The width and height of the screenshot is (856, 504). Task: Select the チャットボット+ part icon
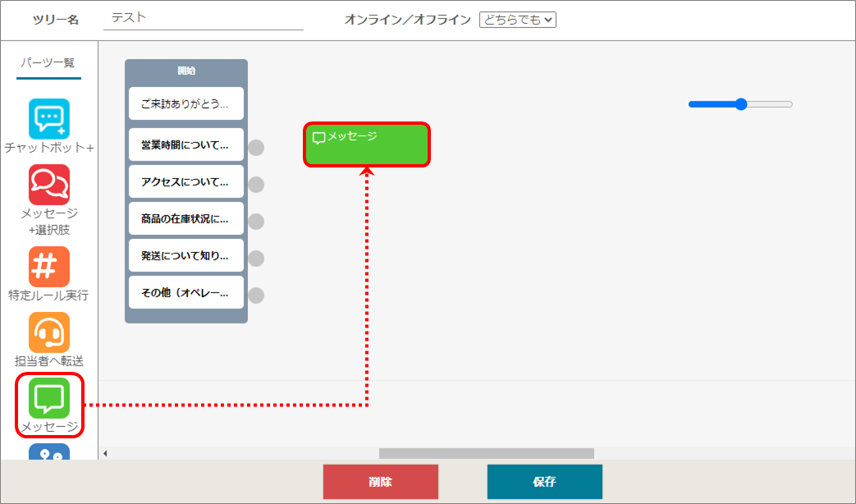[49, 119]
